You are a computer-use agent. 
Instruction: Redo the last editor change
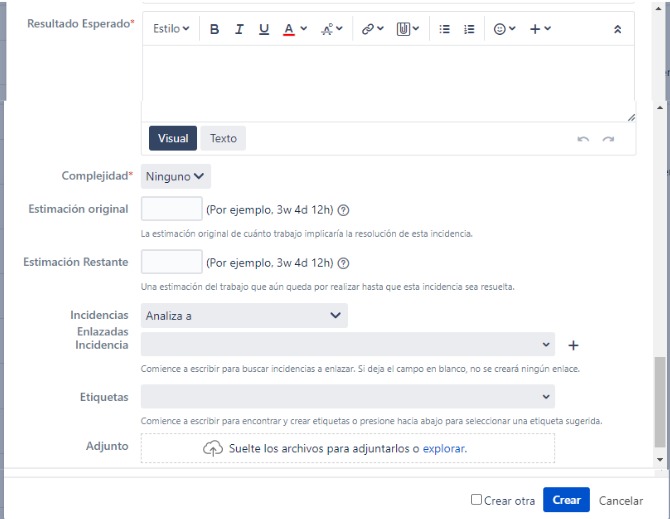coord(608,139)
